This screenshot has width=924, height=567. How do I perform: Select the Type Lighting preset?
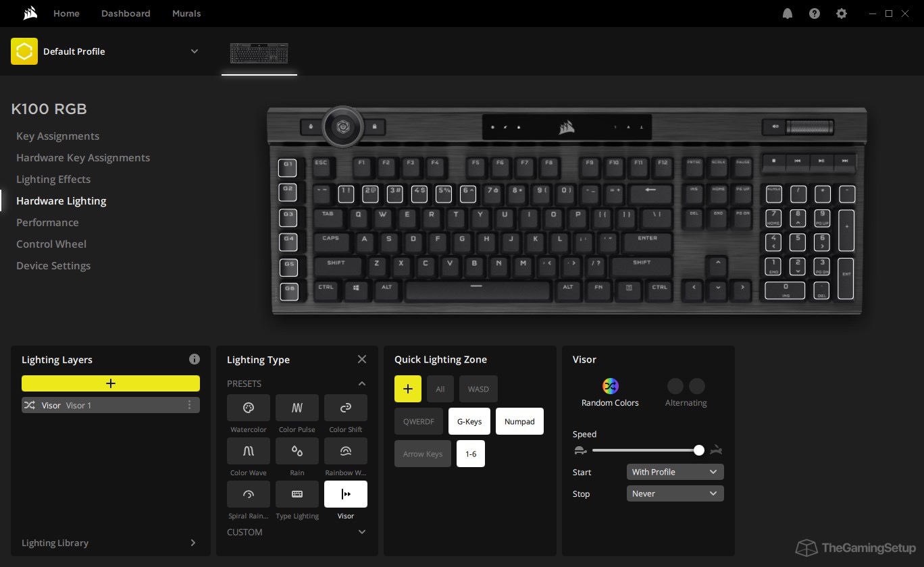tap(297, 494)
